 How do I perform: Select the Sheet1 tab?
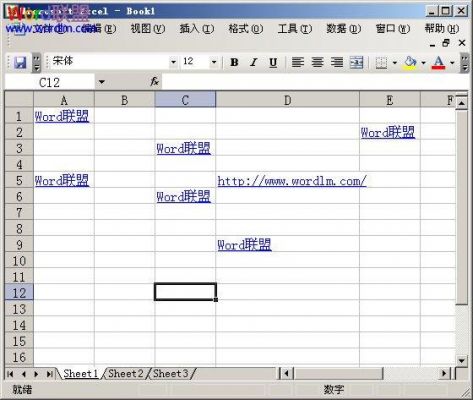pyautogui.click(x=81, y=373)
